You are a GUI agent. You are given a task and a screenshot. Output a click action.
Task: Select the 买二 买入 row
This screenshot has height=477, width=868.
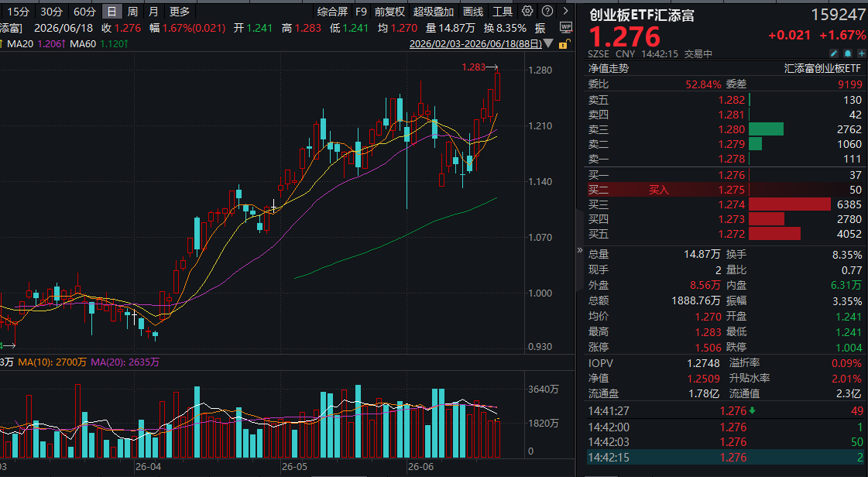(x=725, y=190)
